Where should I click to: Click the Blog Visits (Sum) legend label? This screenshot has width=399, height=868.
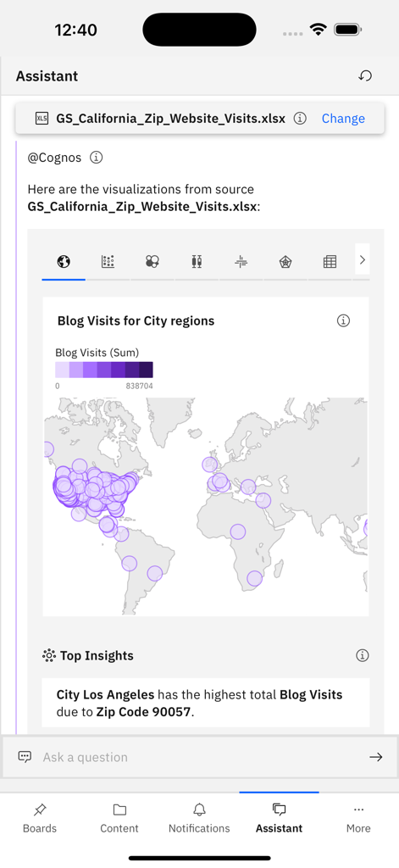point(97,353)
